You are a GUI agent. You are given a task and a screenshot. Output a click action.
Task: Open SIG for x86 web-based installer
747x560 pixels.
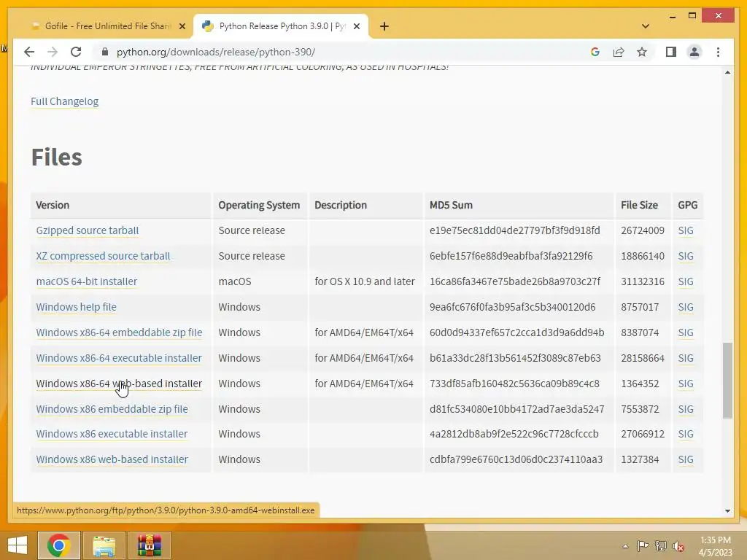(686, 459)
